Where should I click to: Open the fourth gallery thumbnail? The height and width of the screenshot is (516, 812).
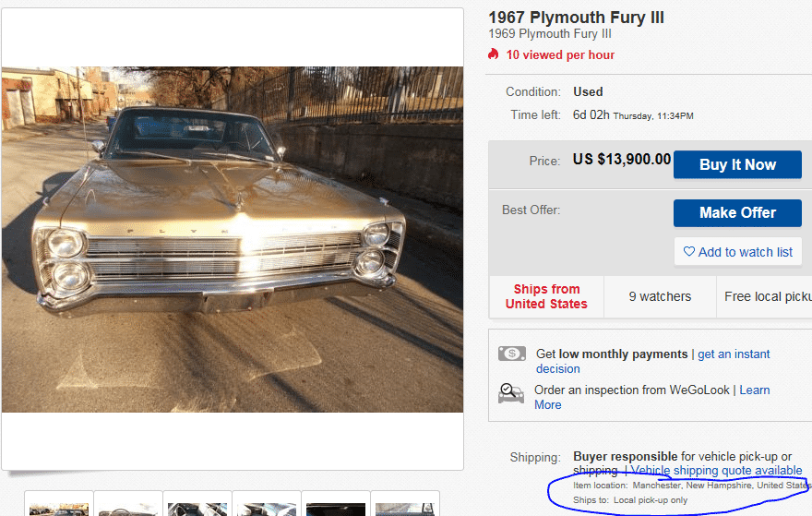click(x=267, y=507)
